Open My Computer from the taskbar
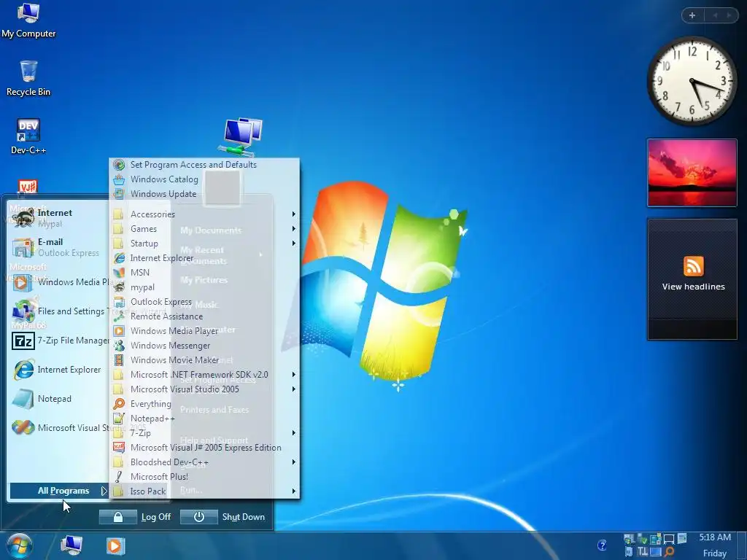 click(72, 545)
